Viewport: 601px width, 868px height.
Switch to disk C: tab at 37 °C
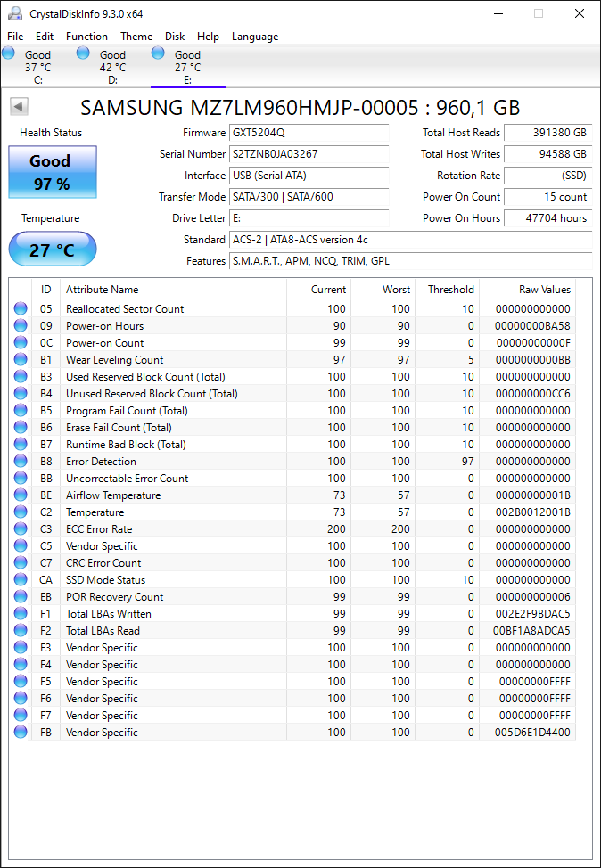[x=37, y=67]
